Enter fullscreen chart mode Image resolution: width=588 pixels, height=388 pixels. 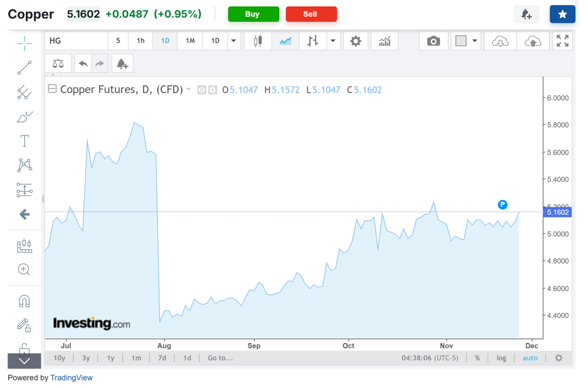(563, 41)
